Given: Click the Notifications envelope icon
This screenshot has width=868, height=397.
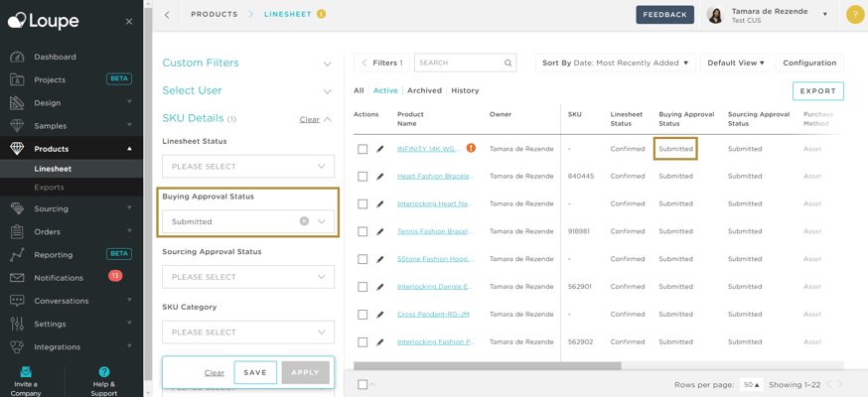Looking at the screenshot, I should 17,278.
